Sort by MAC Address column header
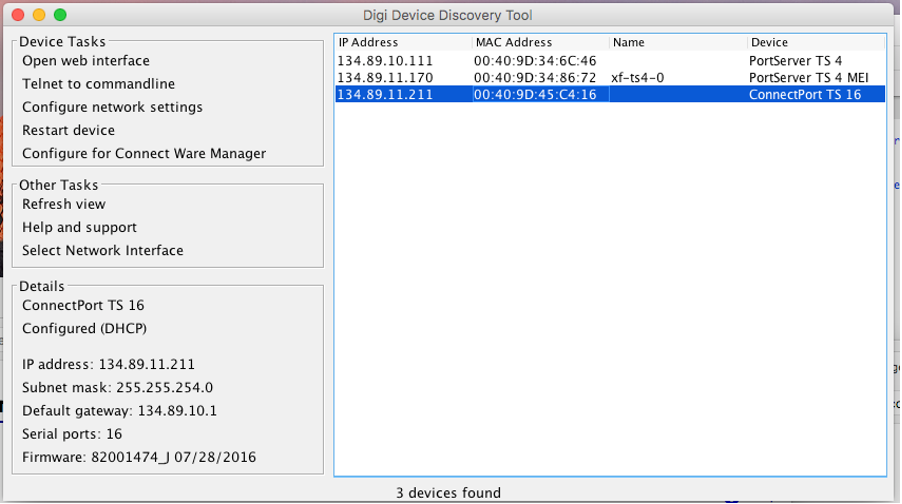Image resolution: width=902 pixels, height=504 pixels. coord(514,43)
